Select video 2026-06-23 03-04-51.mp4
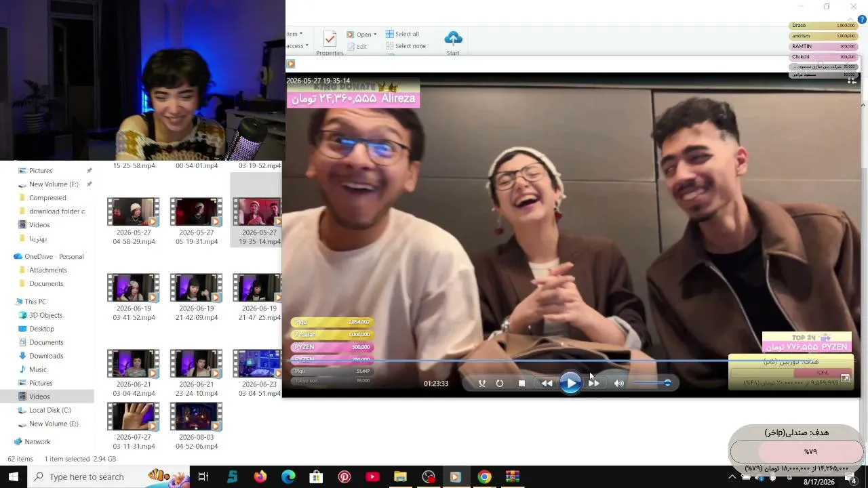The image size is (868, 488). pos(257,373)
